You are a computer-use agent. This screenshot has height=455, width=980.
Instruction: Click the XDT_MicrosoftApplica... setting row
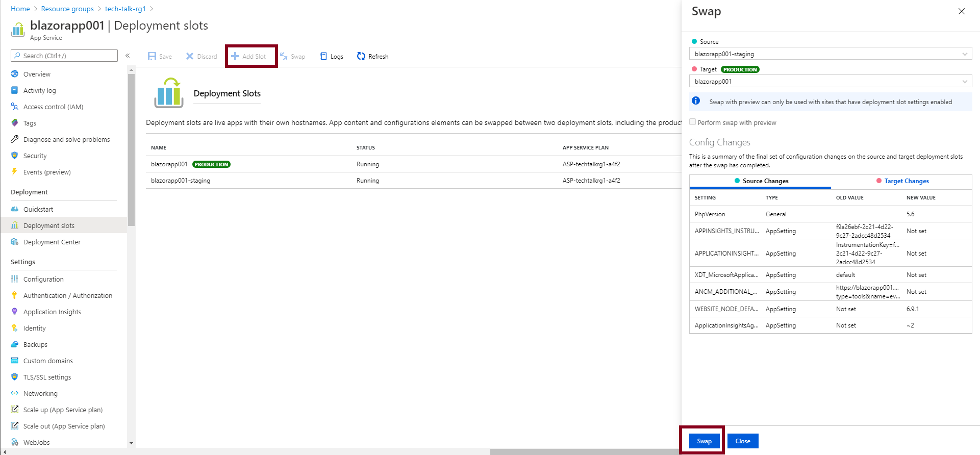[x=831, y=275]
